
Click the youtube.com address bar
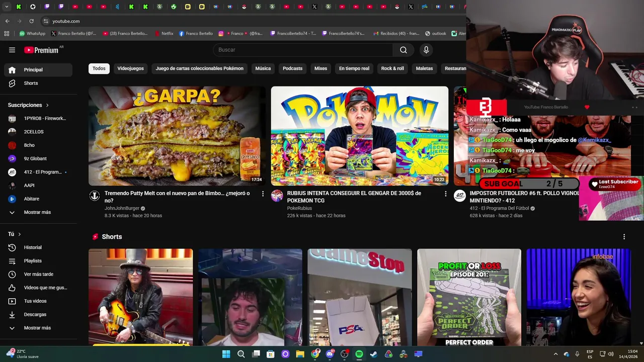point(252,21)
